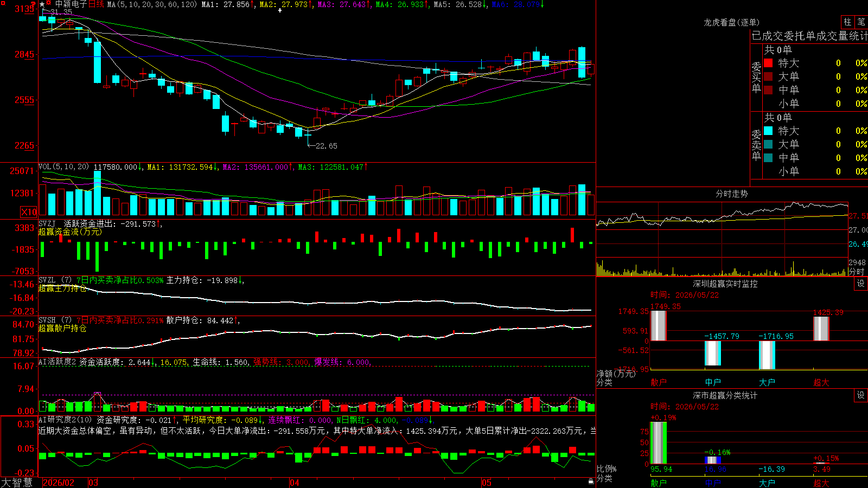The width and height of the screenshot is (868, 488).
Task: Click the -1716.95 大户 bar in 深圳超赢实时监控
Action: [x=767, y=355]
